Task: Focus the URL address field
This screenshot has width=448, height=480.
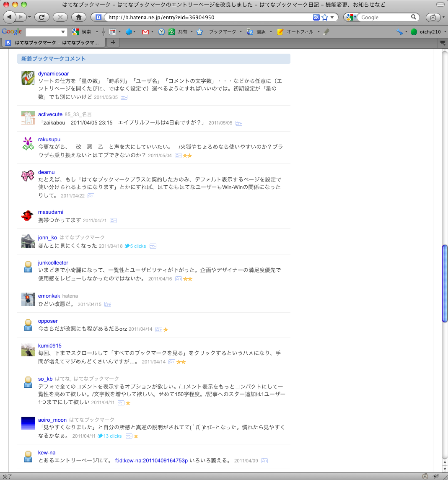Action: click(x=208, y=18)
